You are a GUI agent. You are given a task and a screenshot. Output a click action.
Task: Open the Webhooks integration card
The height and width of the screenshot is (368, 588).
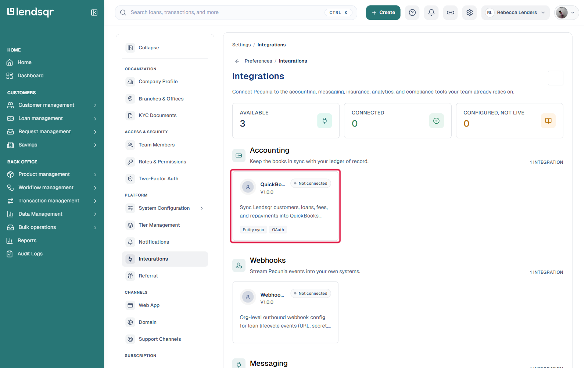(x=286, y=312)
